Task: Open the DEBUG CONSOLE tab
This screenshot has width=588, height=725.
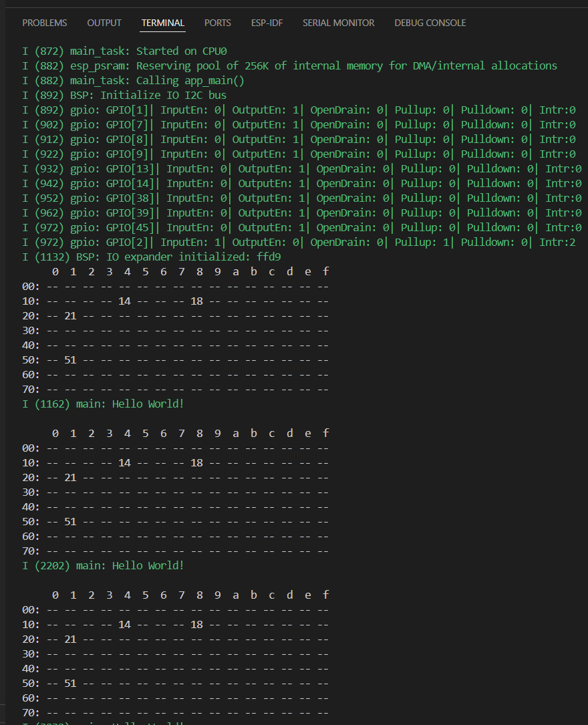Action: tap(430, 23)
